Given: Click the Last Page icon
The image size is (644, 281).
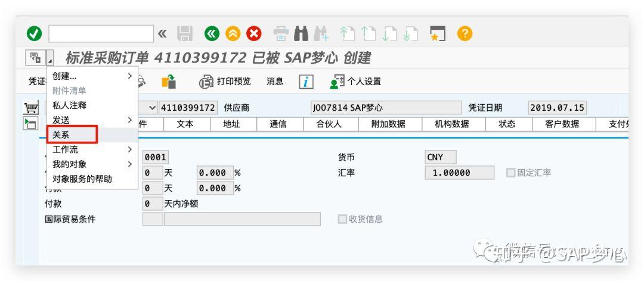Looking at the screenshot, I should click(410, 34).
